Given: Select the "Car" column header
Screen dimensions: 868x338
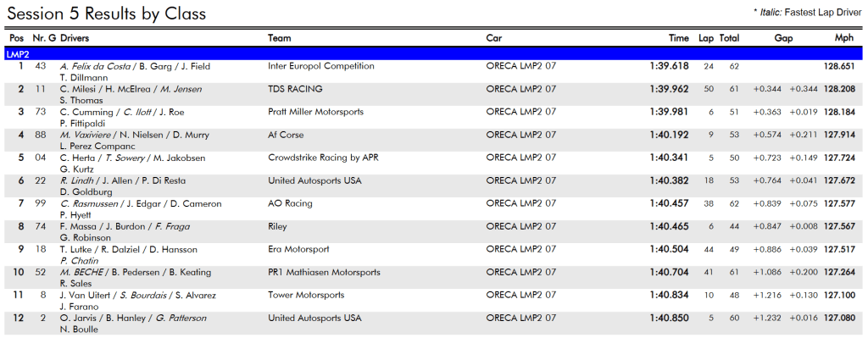Looking at the screenshot, I should pyautogui.click(x=494, y=38).
